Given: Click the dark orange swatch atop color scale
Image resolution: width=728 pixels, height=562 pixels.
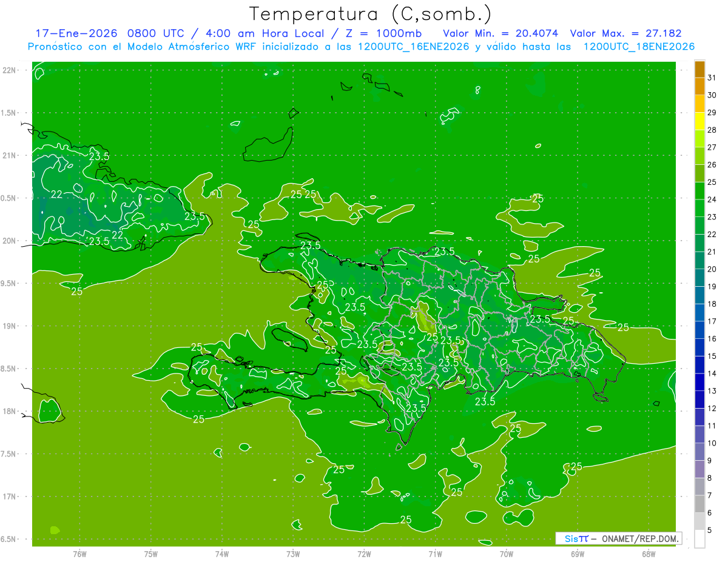Looking at the screenshot, I should tap(699, 69).
